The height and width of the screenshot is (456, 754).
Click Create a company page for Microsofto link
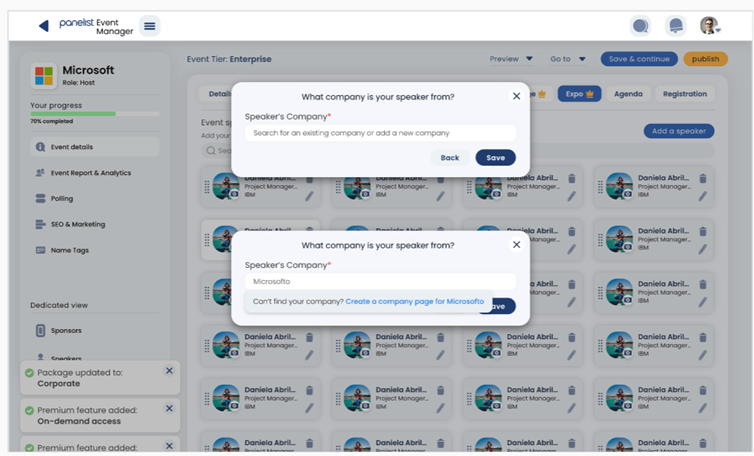pos(415,302)
